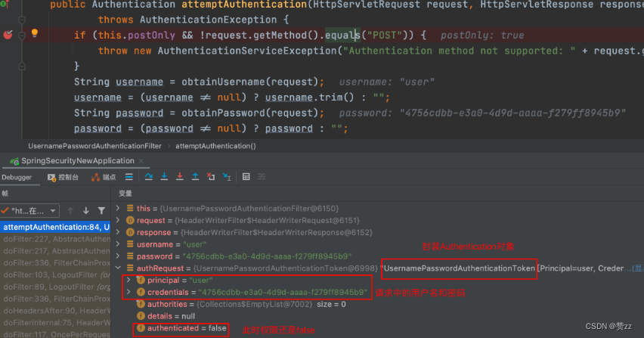Open the Evaluate Expression calculator
This screenshot has width=644, height=338.
tap(246, 177)
